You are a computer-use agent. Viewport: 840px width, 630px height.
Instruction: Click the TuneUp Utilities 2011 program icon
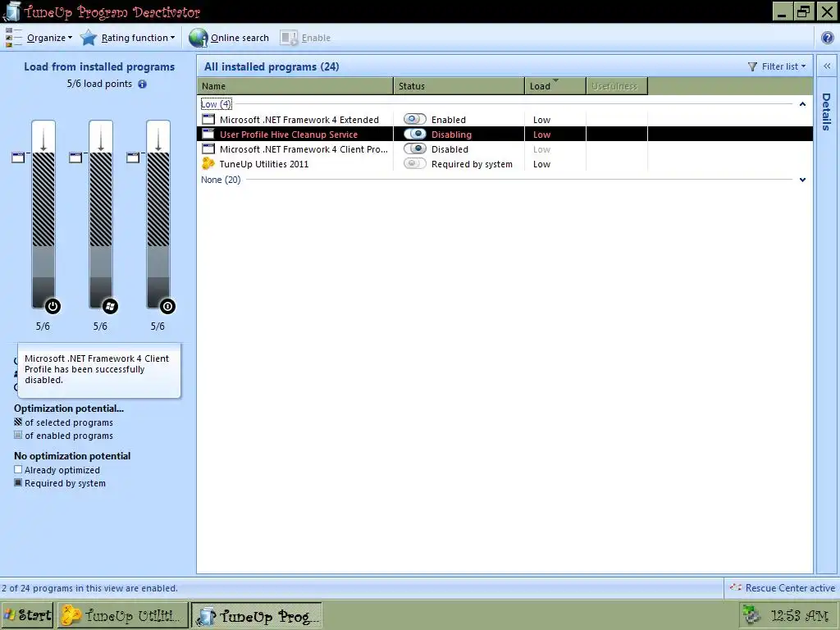click(x=208, y=163)
